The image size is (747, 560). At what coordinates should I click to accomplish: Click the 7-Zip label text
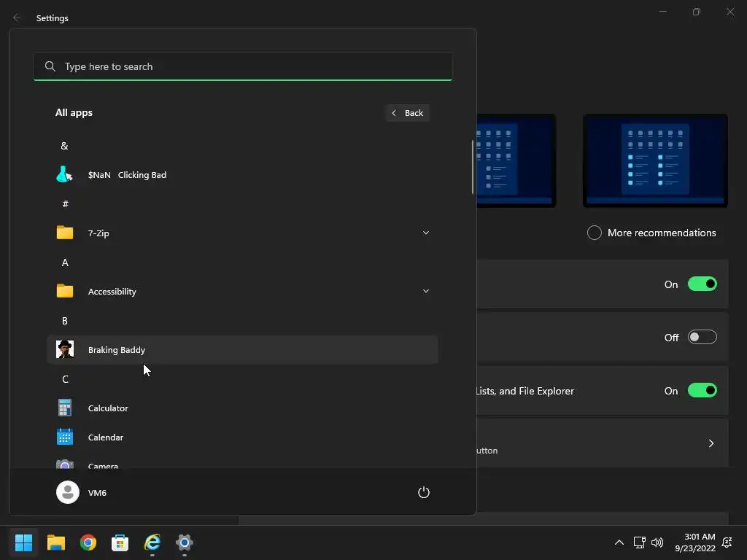point(98,233)
